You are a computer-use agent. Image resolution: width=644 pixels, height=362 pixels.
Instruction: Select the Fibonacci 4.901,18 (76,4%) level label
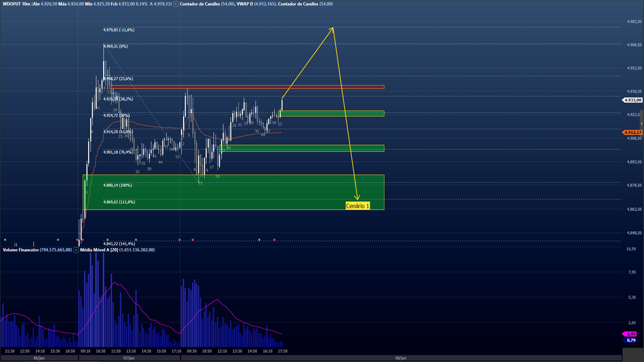click(118, 152)
